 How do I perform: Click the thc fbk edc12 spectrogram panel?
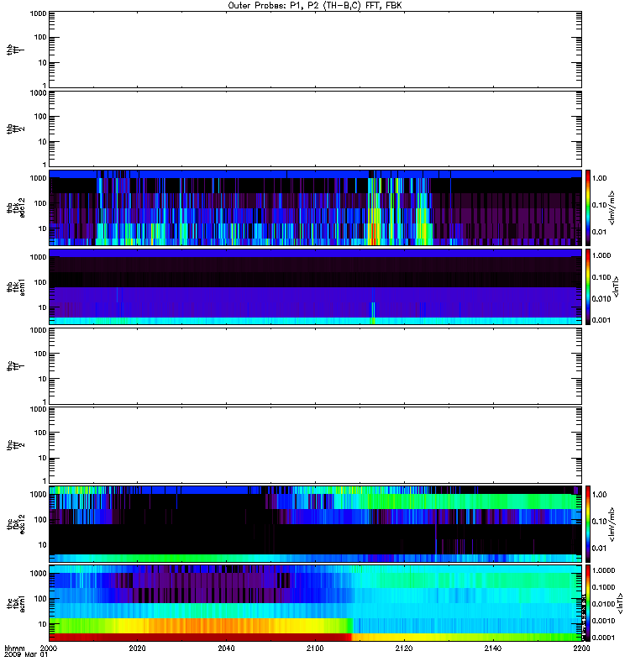316,523
